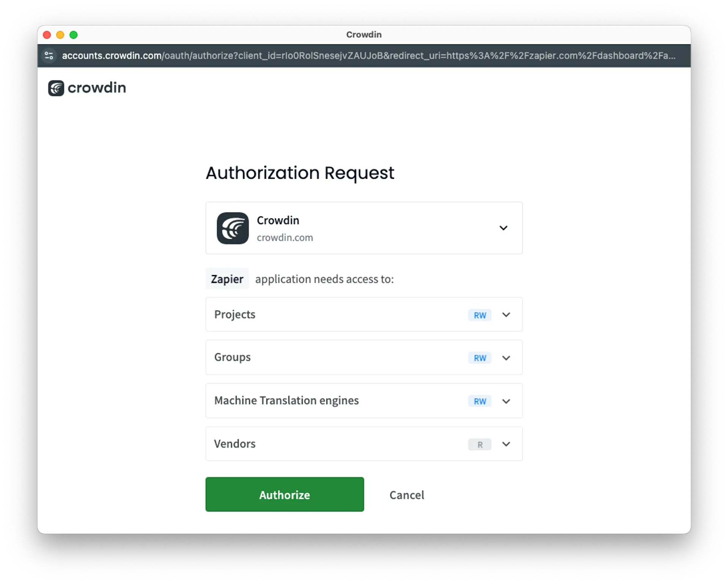Click the RW badge for Groups
728x583 pixels.
[x=480, y=358]
